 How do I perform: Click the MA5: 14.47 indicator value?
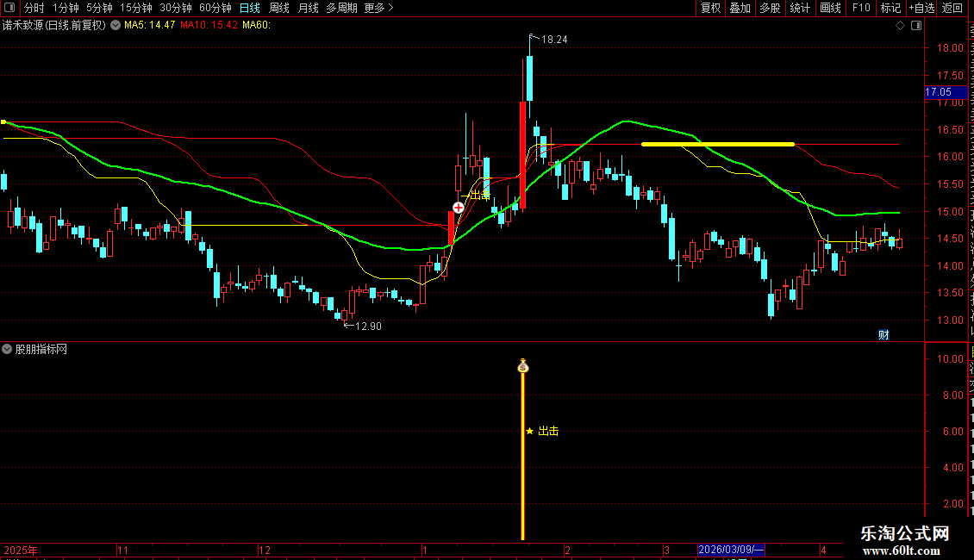click(x=150, y=26)
